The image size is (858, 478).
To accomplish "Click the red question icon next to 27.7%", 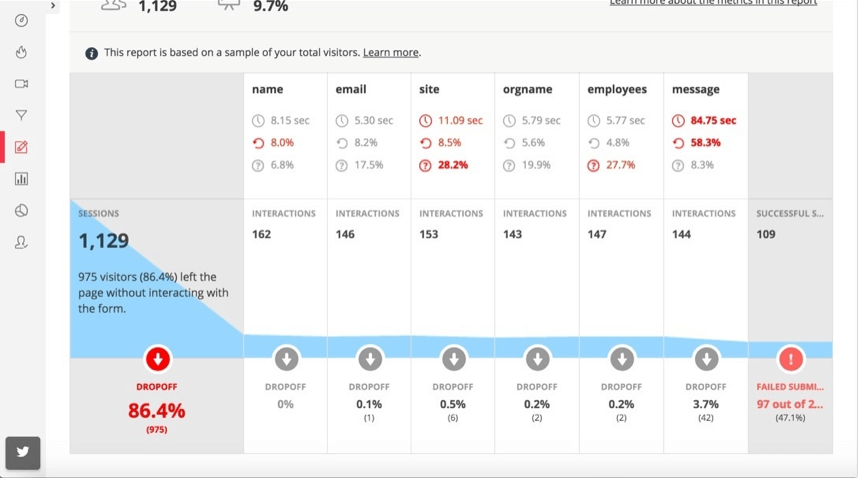I will coord(593,166).
